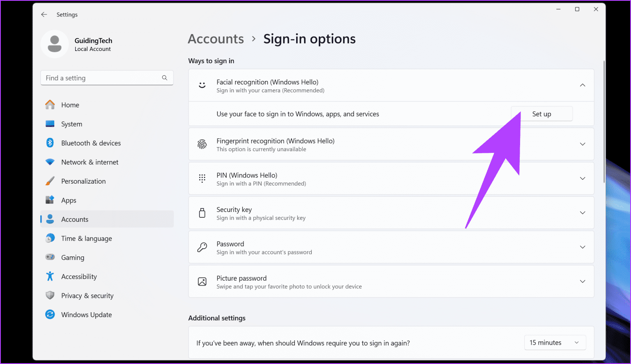Click the back arrow icon in Settings
631x364 pixels.
44,14
